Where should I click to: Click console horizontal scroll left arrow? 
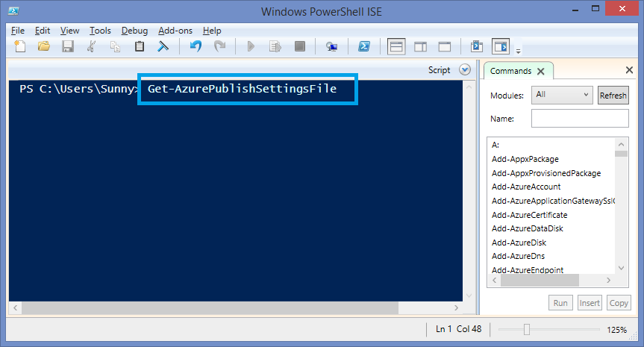tap(16, 307)
